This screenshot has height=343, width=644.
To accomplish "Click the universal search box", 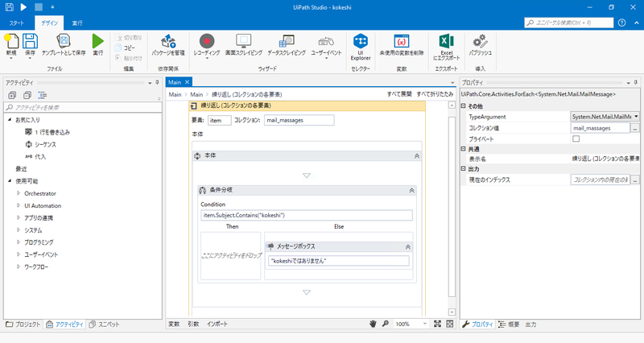I will (569, 23).
